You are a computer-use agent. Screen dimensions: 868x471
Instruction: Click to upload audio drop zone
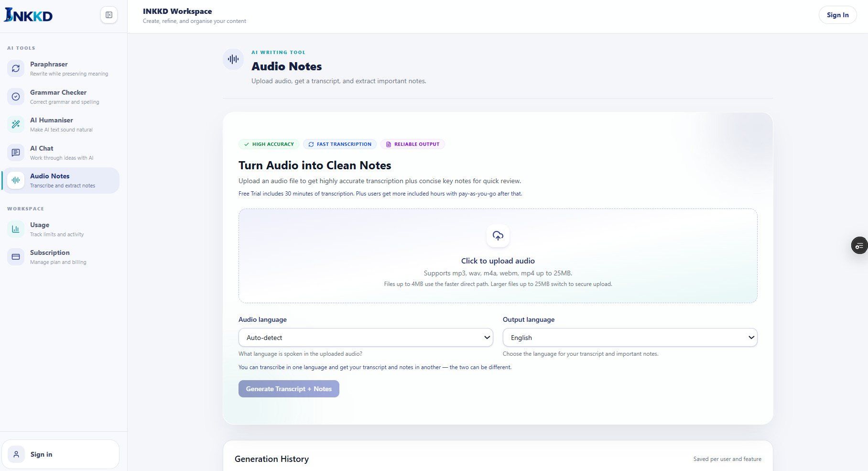pyautogui.click(x=498, y=256)
